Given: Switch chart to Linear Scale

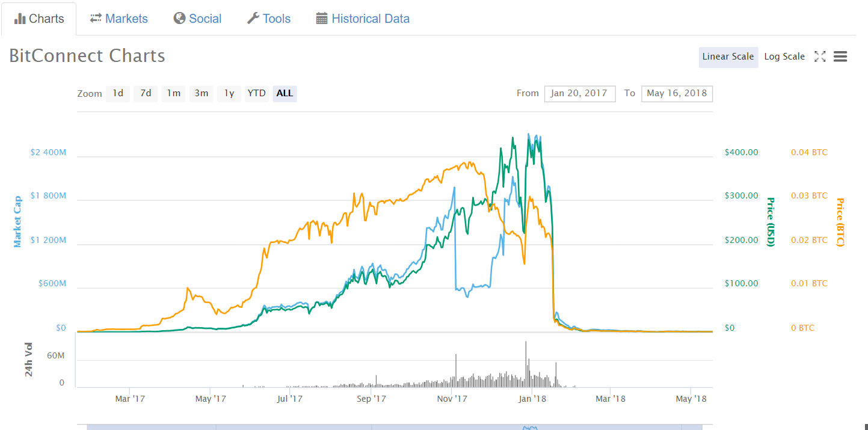Looking at the screenshot, I should pos(728,57).
